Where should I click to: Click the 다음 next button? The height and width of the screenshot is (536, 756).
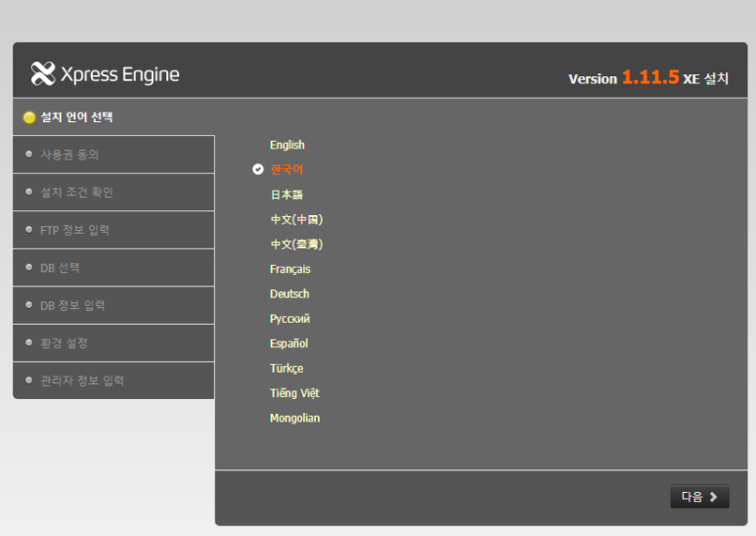point(699,497)
